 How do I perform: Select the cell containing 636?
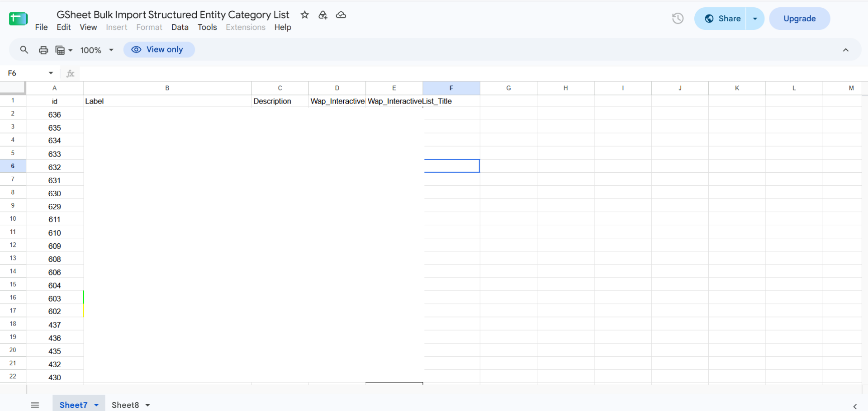54,114
